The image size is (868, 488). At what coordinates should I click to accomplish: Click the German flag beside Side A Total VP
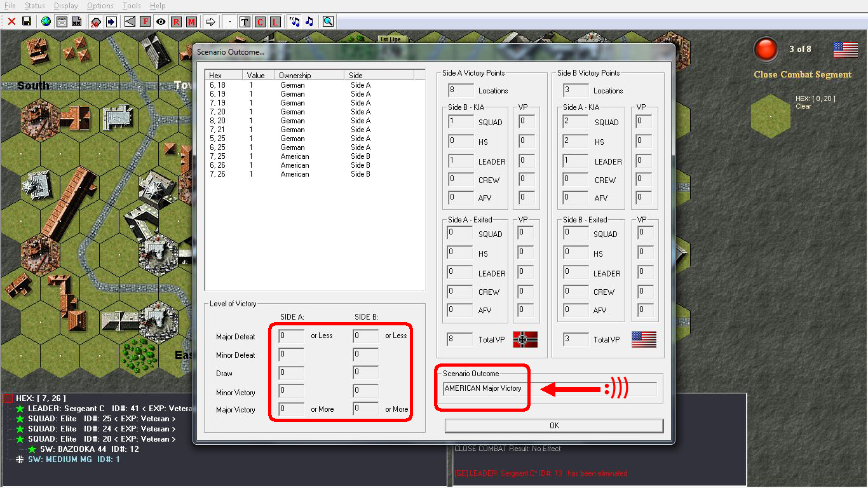pos(526,339)
